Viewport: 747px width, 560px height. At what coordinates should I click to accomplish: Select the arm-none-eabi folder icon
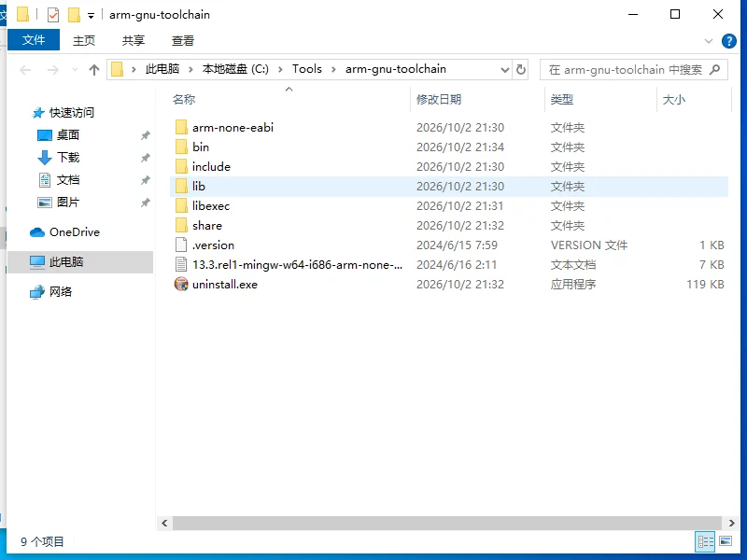pyautogui.click(x=181, y=127)
